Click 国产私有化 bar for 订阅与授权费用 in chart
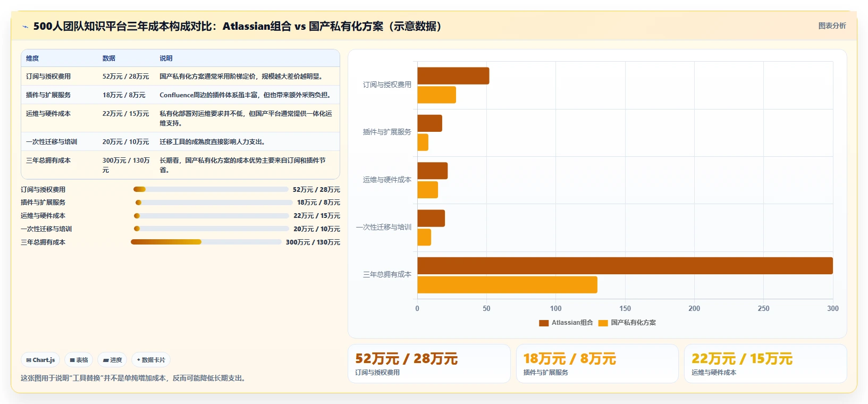868x404 pixels. tap(437, 95)
